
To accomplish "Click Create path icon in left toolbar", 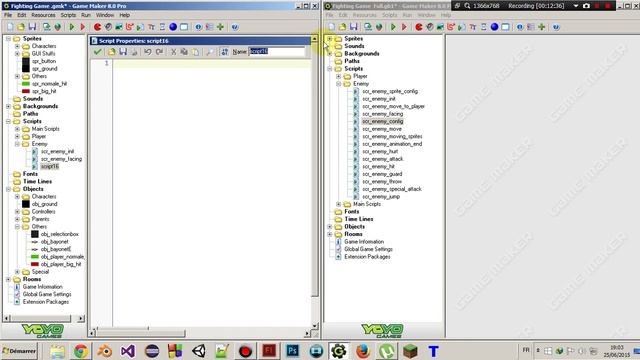I will point(129,27).
